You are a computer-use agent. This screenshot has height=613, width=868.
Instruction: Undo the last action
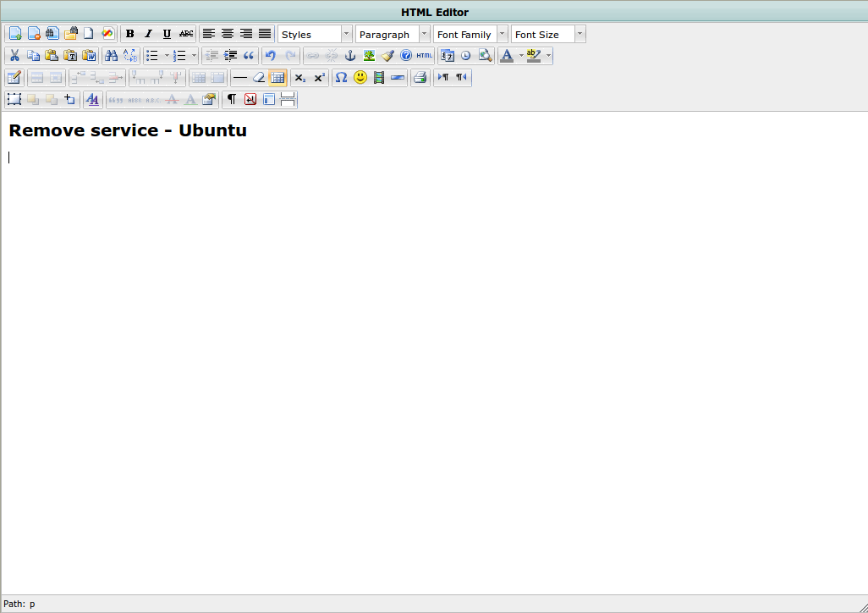(x=270, y=55)
